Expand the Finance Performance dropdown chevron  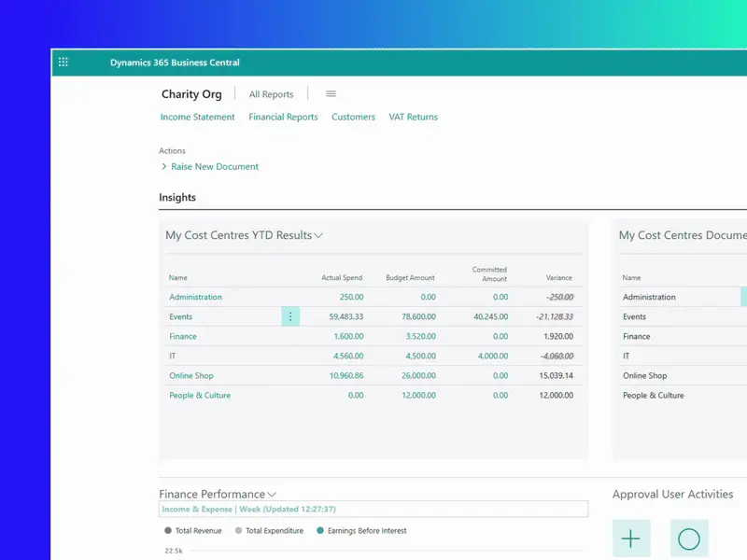[272, 495]
